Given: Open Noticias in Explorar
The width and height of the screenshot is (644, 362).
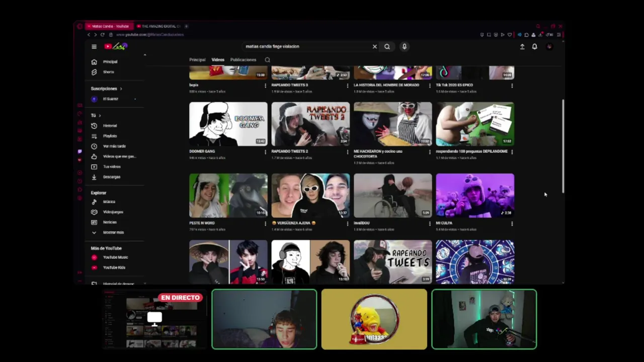Looking at the screenshot, I should point(110,222).
